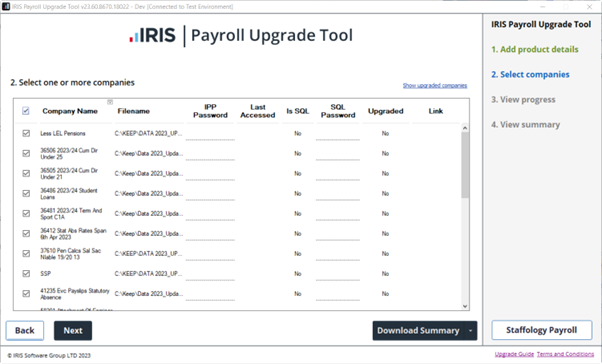602x364 pixels.
Task: Click IPP Password field for 36486 Student Loans
Action: (210, 194)
